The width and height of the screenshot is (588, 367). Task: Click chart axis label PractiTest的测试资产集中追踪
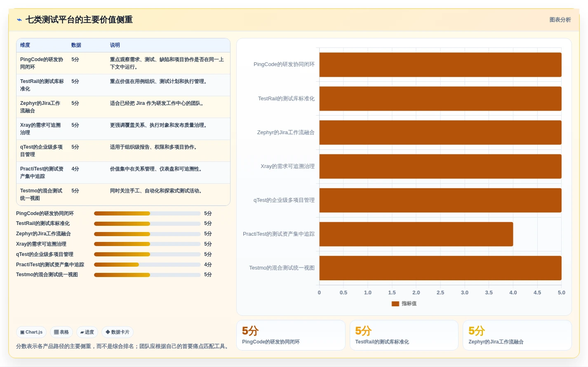(x=279, y=234)
